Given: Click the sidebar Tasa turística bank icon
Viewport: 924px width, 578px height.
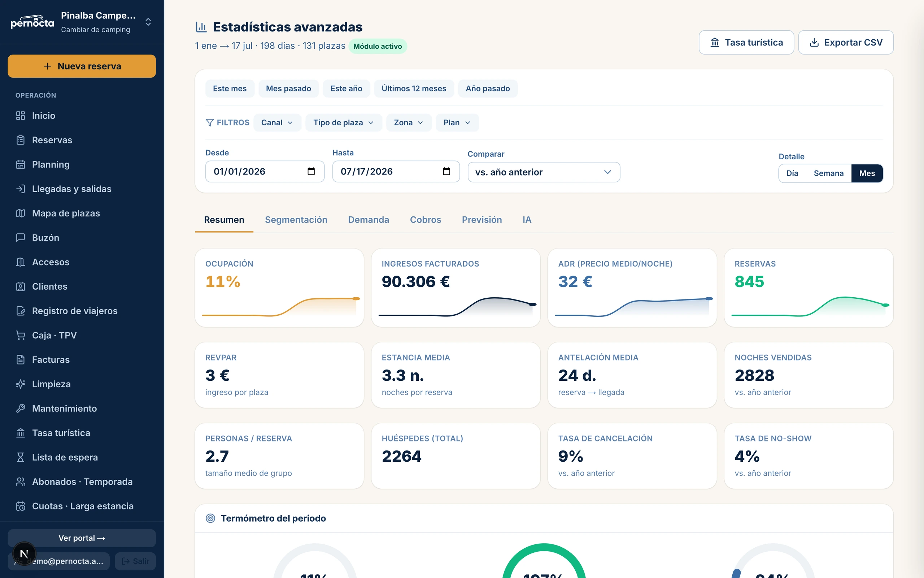Looking at the screenshot, I should (21, 433).
